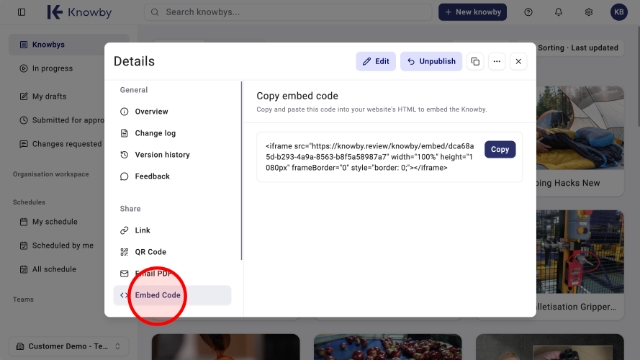Open the camping tent knowby thumbnail

click(x=580, y=128)
